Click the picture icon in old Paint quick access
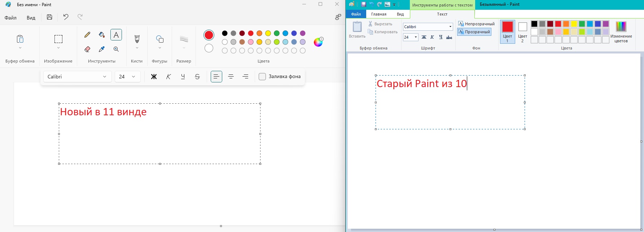The image size is (644, 232). (387, 4)
